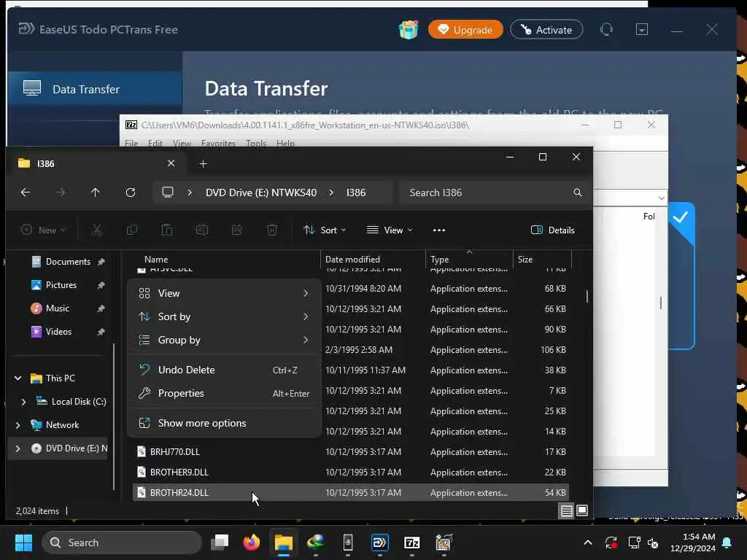Select DVD Drive (E:) NTWKS40 breadcrumb
Image resolution: width=747 pixels, height=560 pixels.
tap(261, 192)
